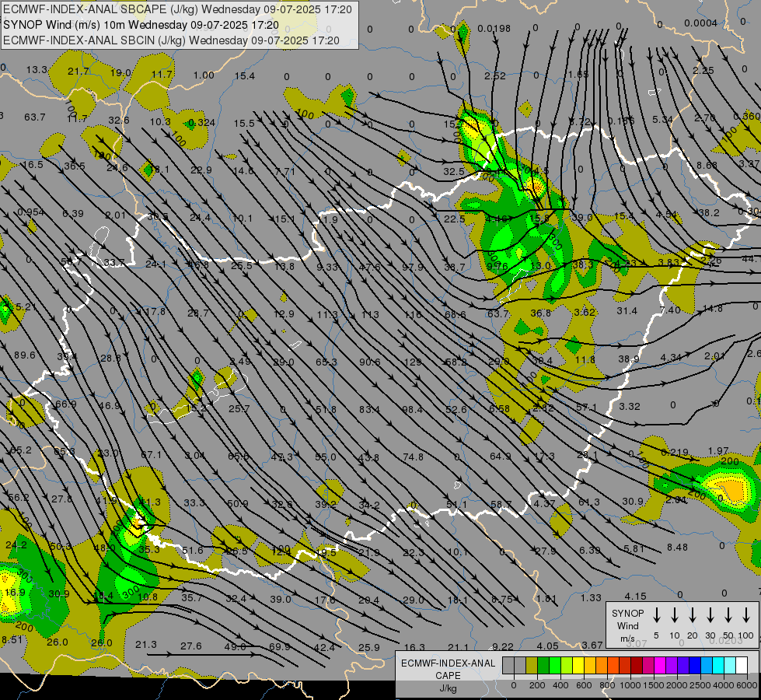
Task: Pick the sky blue CAPE swatch
Action: [706, 666]
